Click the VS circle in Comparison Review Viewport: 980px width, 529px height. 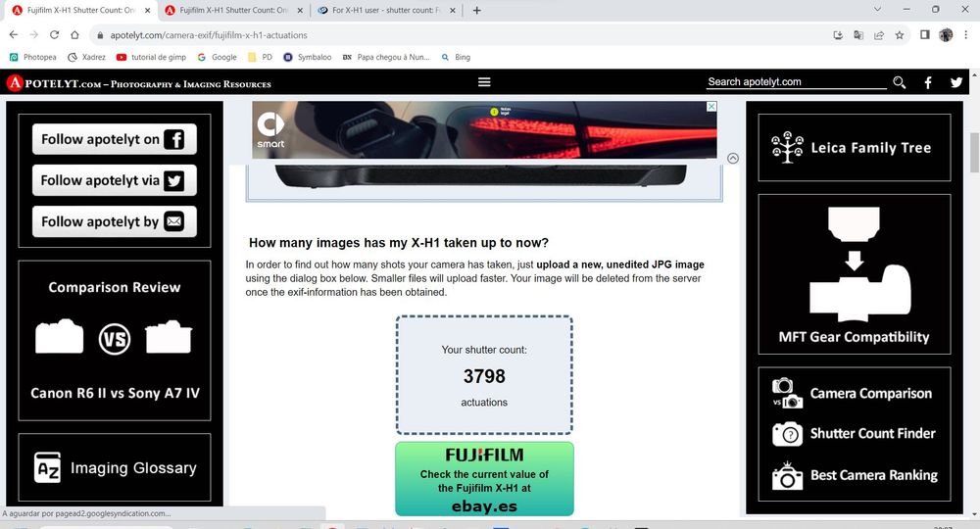tap(115, 339)
